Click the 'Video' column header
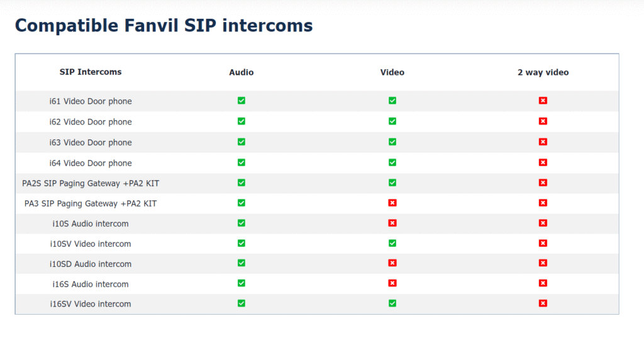Viewport: 644px width, 338px height. (392, 72)
